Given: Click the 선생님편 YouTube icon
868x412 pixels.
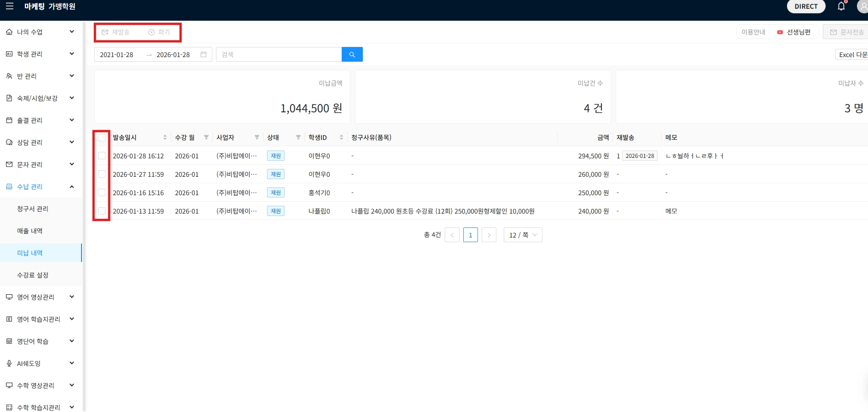Looking at the screenshot, I should tap(780, 32).
